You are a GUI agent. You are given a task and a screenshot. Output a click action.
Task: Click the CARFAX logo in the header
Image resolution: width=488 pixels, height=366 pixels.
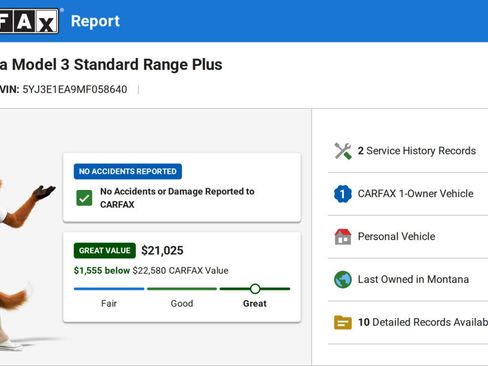coord(29,21)
